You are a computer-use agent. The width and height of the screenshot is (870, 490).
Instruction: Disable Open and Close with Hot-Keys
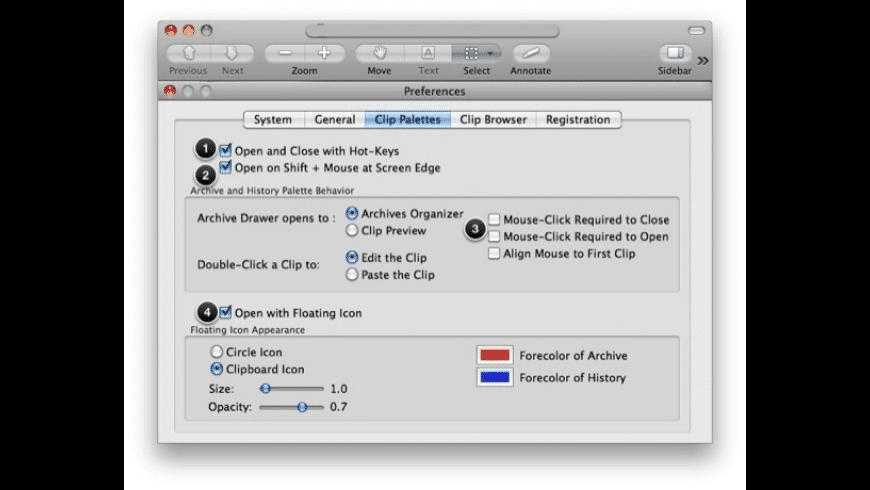(226, 151)
